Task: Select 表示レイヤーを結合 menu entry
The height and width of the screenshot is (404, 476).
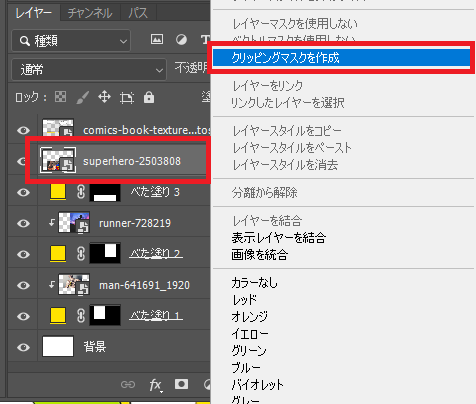Action: coord(278,238)
